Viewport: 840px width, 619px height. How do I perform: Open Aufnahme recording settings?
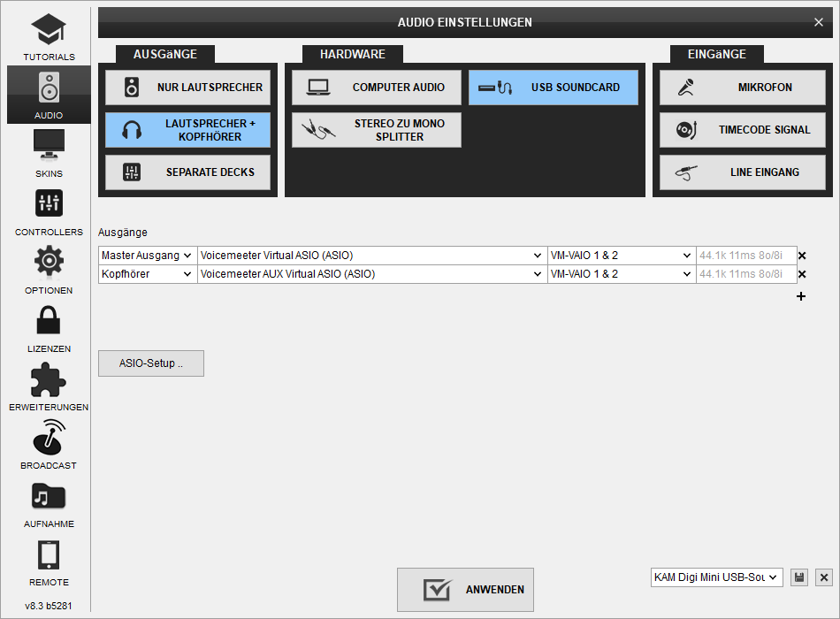point(49,502)
